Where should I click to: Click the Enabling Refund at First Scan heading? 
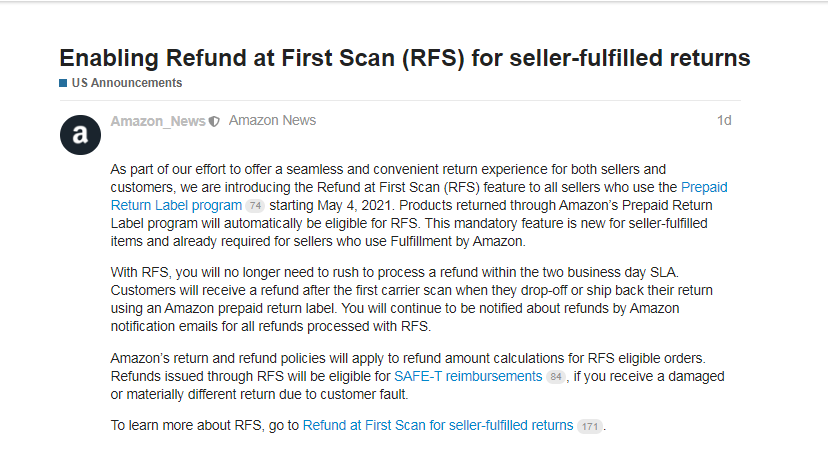[x=404, y=58]
